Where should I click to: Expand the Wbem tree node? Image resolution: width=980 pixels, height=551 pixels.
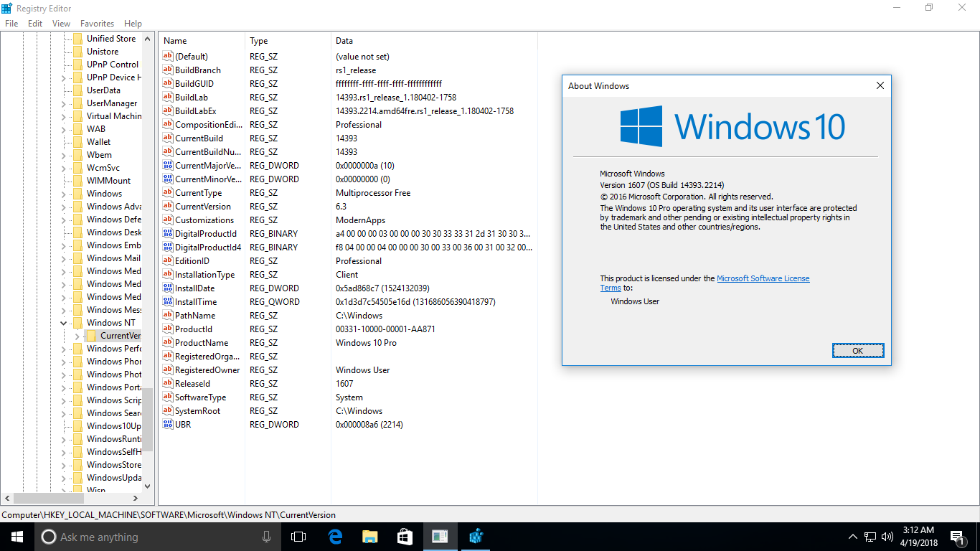pyautogui.click(x=64, y=155)
